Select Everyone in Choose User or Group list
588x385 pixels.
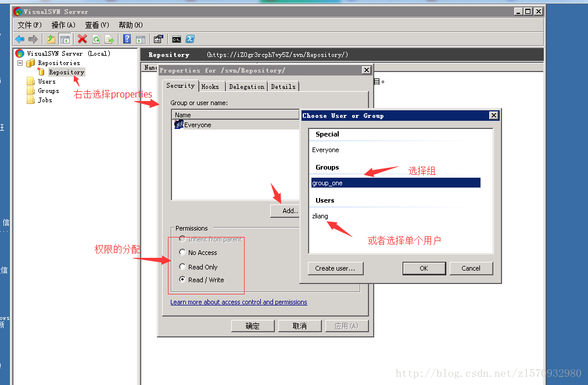(325, 150)
